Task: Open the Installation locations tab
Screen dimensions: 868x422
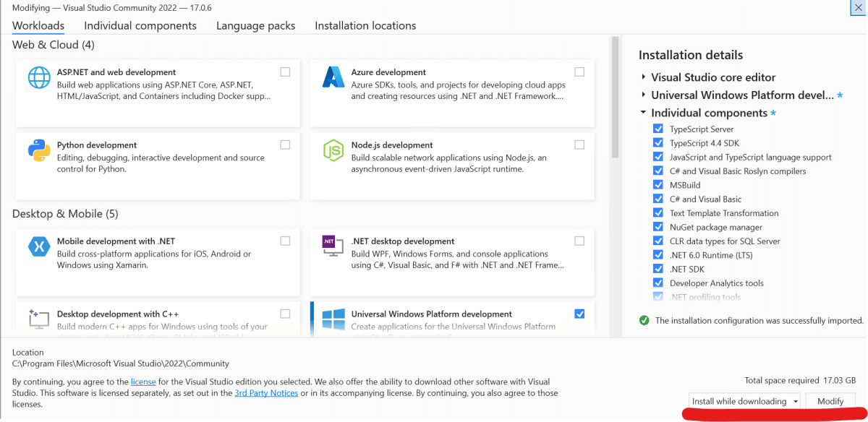Action: click(365, 25)
